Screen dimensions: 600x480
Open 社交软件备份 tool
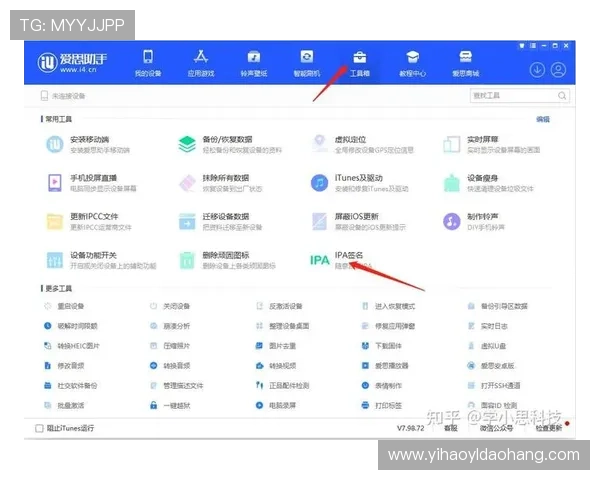tap(71, 386)
